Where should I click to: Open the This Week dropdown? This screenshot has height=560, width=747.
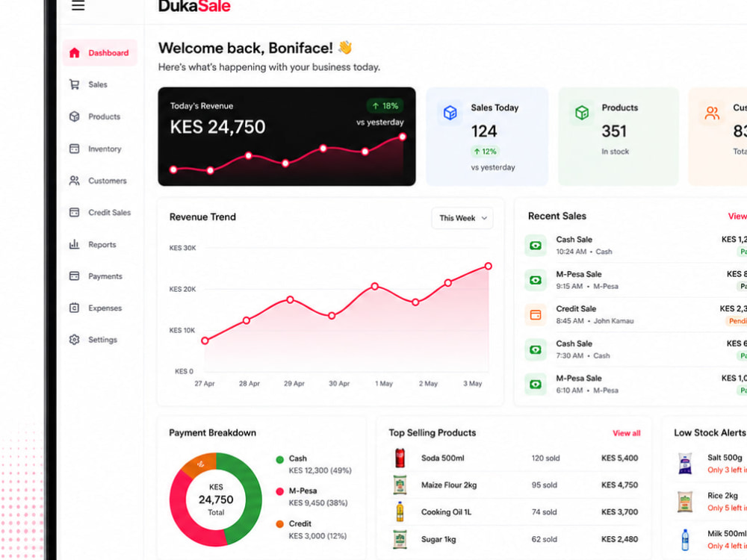(462, 218)
